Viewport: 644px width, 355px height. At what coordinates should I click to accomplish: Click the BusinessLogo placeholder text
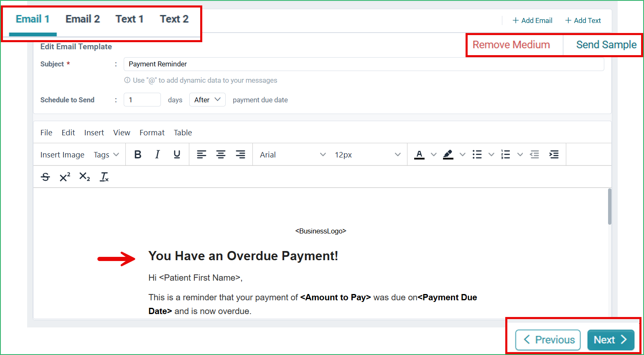point(321,231)
